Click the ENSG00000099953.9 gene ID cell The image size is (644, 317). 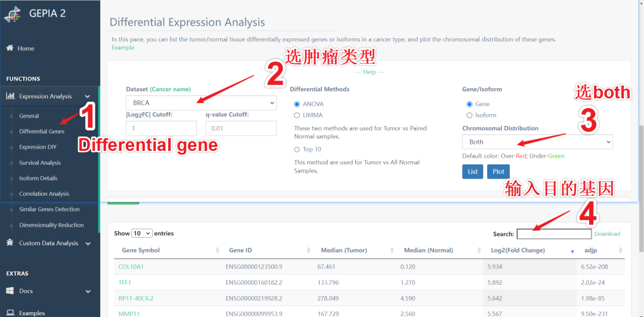pos(254,314)
